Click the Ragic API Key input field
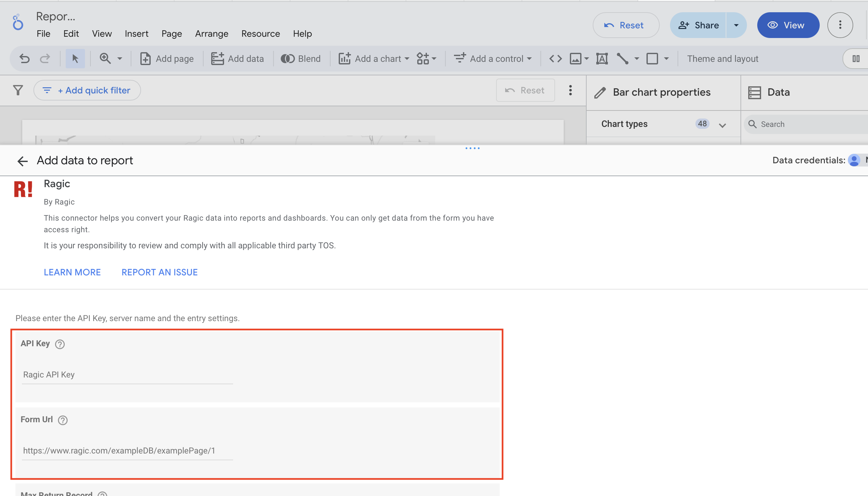Image resolution: width=868 pixels, height=496 pixels. coord(127,375)
